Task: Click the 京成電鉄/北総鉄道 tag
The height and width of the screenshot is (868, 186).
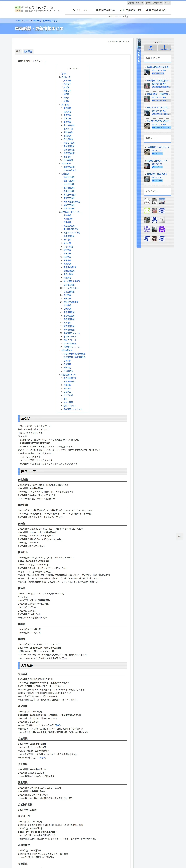Action: [161, 87]
